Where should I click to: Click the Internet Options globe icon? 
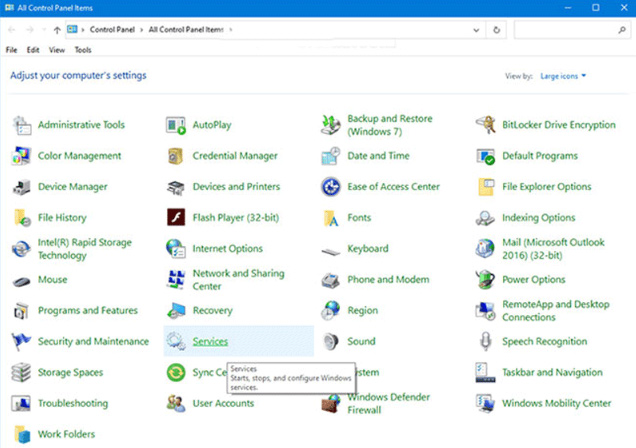[x=176, y=249]
